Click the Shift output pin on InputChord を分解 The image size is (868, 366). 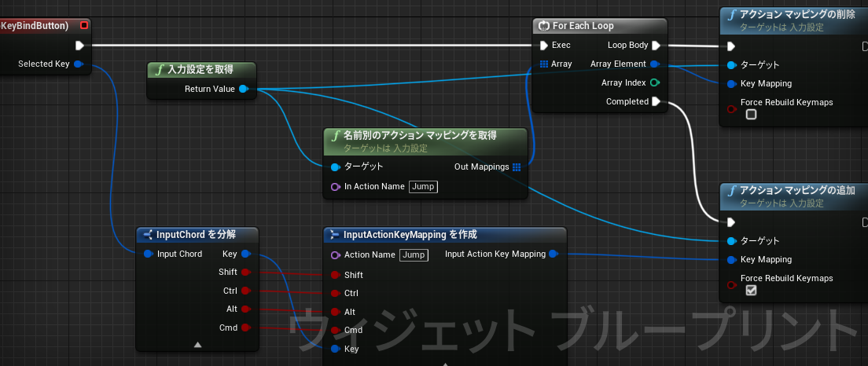246,272
